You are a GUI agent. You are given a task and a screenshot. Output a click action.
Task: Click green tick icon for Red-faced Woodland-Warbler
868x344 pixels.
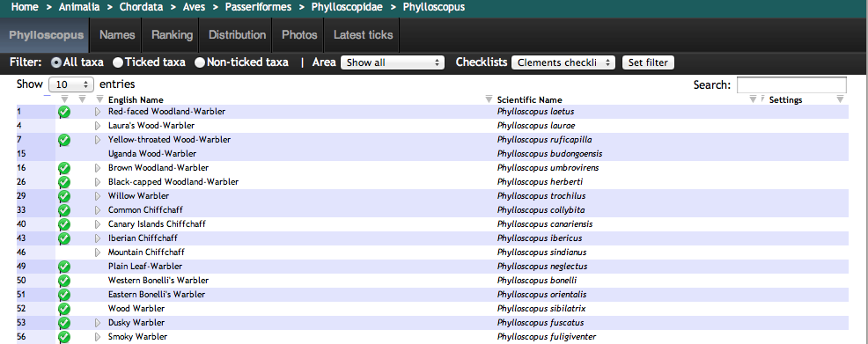pyautogui.click(x=64, y=112)
